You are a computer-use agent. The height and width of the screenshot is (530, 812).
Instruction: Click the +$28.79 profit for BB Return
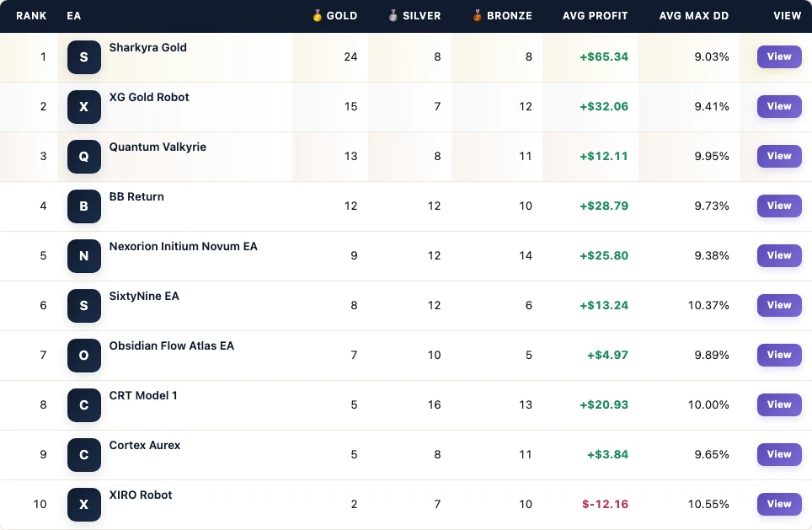[604, 206]
